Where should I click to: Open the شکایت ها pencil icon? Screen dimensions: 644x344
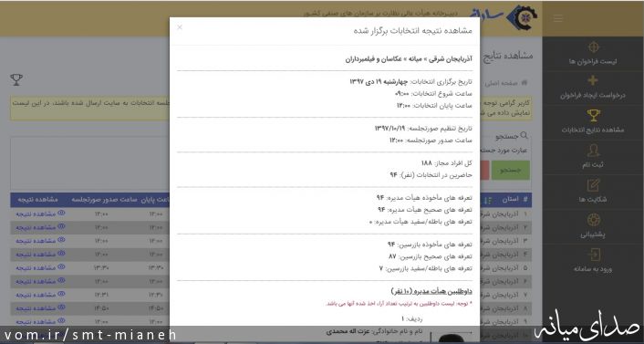click(x=593, y=185)
